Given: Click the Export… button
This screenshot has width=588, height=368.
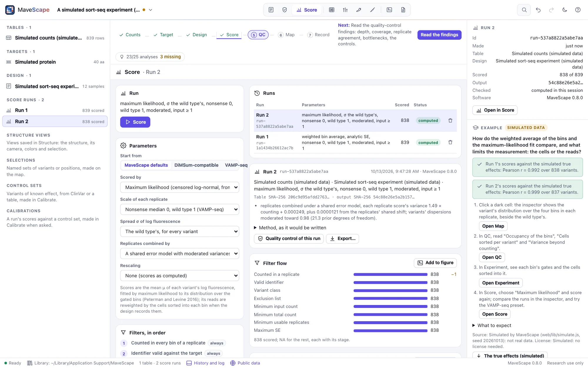Looking at the screenshot, I should [x=343, y=238].
